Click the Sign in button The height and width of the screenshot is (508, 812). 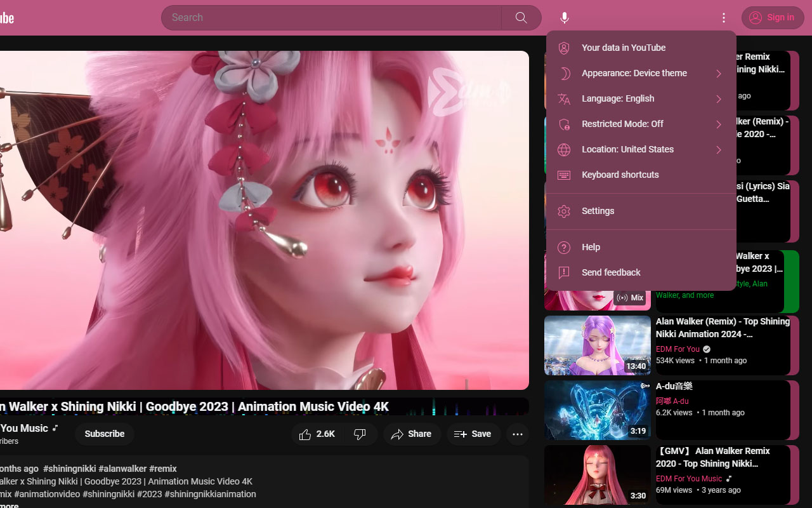pyautogui.click(x=773, y=18)
